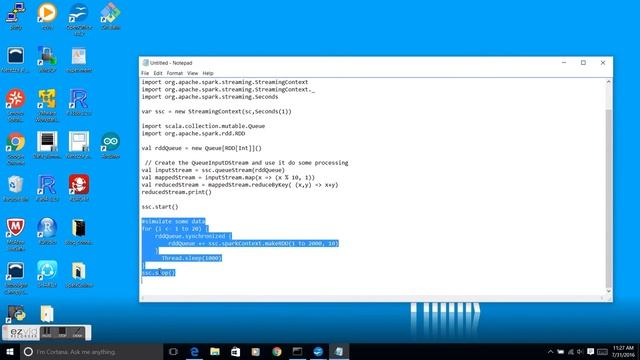The width and height of the screenshot is (640, 360).
Task: Open the File menu in Notepad
Action: coord(145,73)
